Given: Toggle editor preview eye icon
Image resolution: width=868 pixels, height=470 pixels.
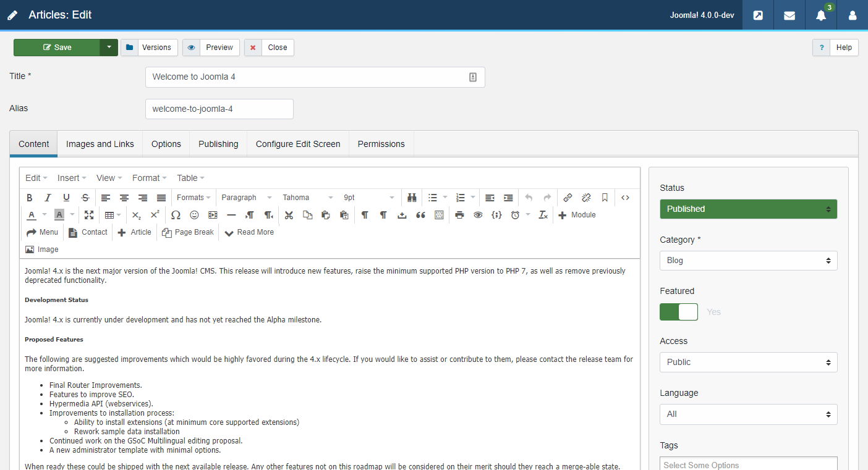Looking at the screenshot, I should [478, 215].
